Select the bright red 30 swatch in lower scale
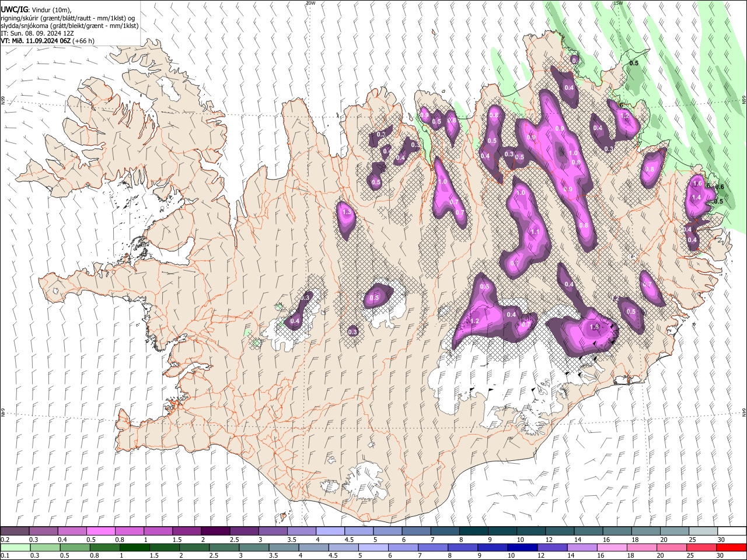 (731, 547)
